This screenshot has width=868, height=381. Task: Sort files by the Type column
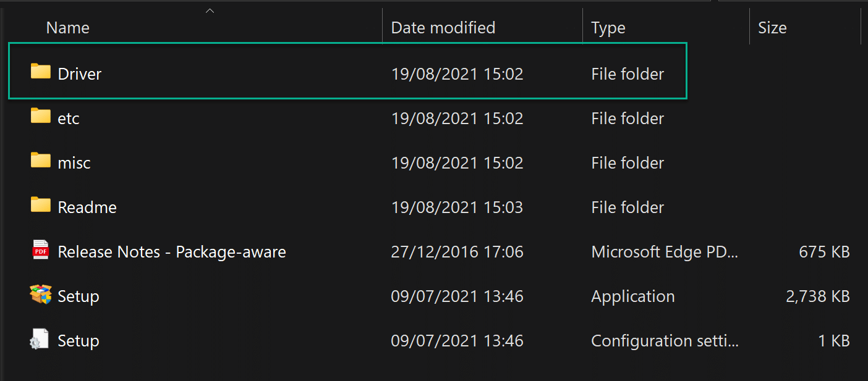click(x=608, y=27)
